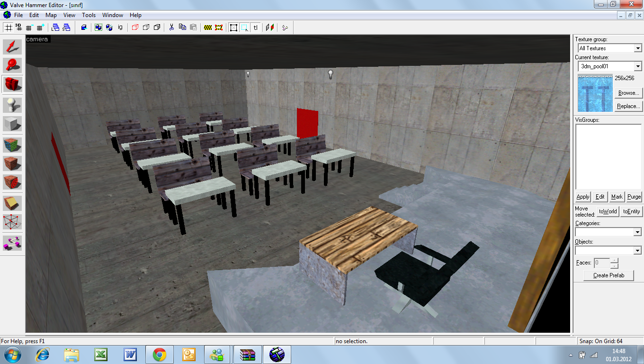Select the Selection arrow tool
The height and width of the screenshot is (364, 644).
click(x=12, y=46)
